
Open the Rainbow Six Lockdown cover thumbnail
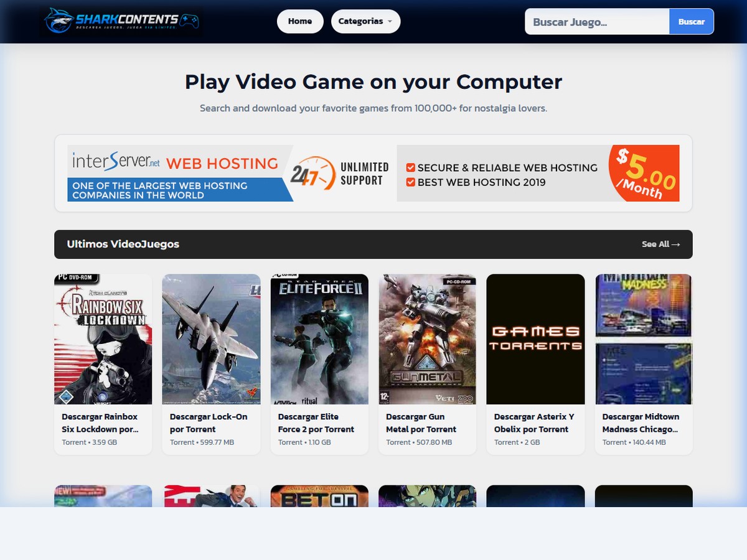tap(103, 339)
